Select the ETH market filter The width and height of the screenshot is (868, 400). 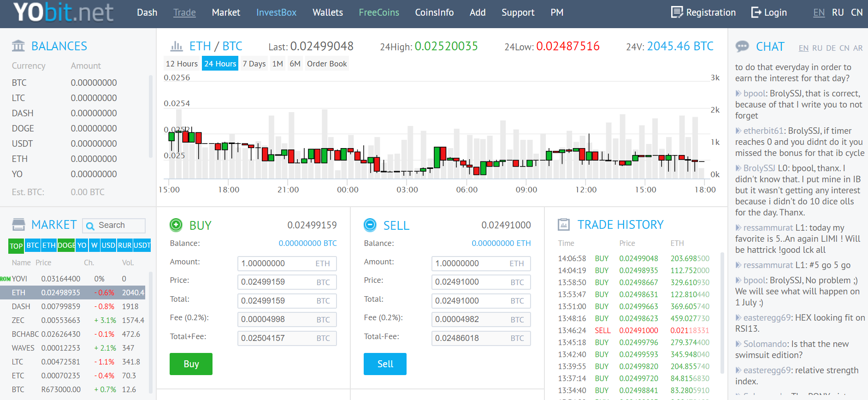point(49,245)
